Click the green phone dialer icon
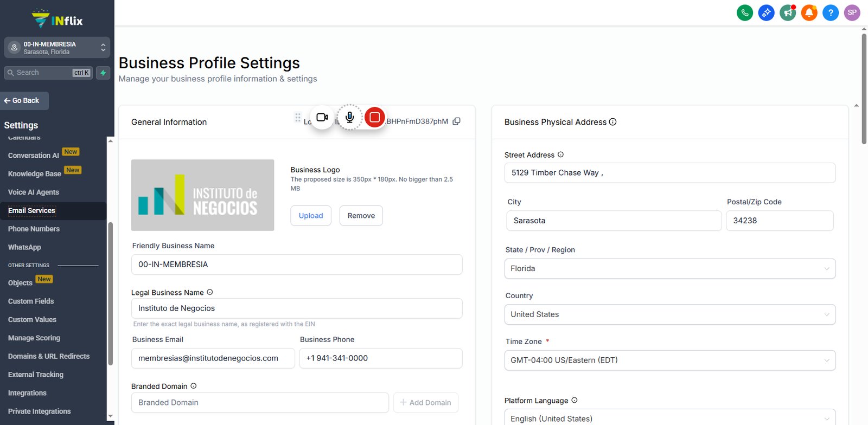Viewport: 868px width, 425px height. [745, 12]
